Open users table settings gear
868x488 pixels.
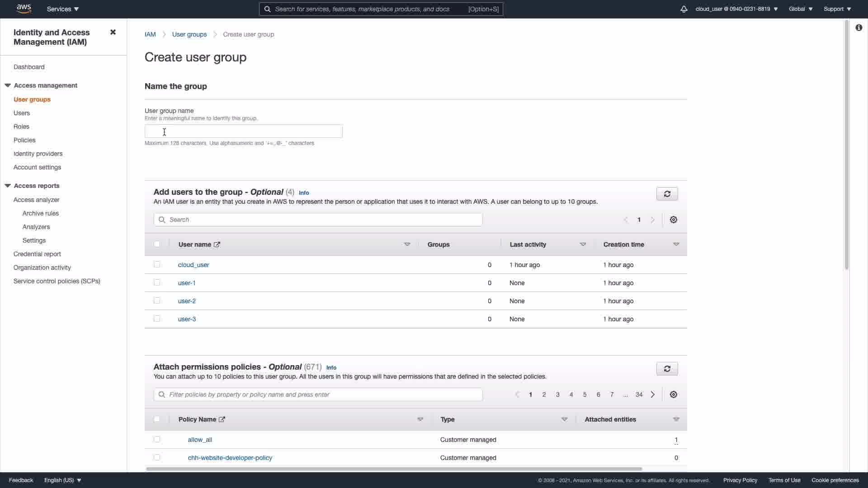(x=673, y=220)
